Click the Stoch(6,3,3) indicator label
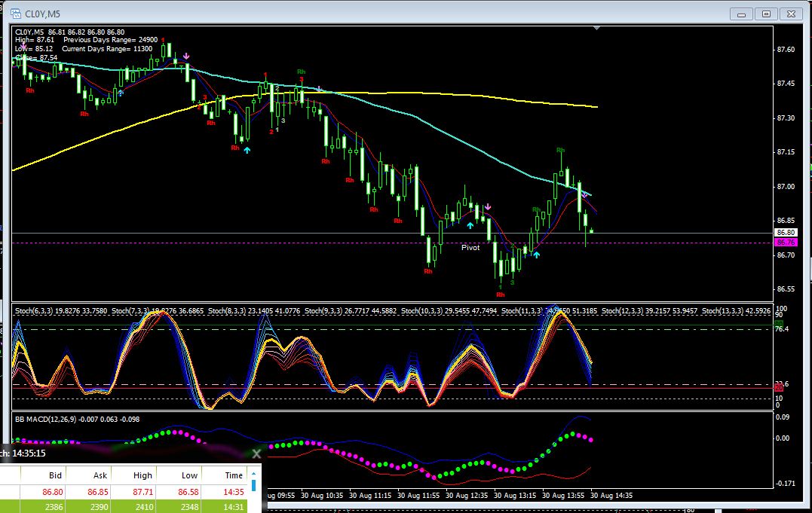 click(x=60, y=311)
